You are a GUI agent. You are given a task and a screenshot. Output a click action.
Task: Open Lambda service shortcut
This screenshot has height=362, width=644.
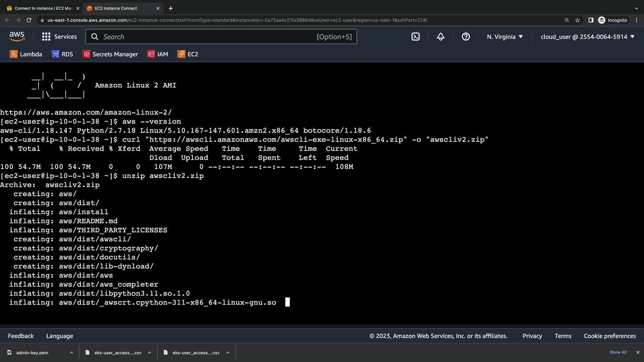click(x=26, y=54)
